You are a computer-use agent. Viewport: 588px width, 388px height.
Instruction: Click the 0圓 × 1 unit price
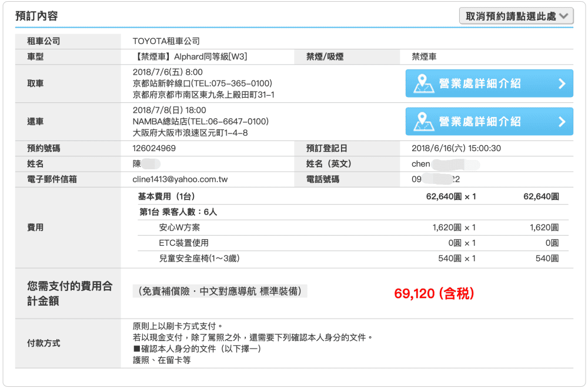coord(462,243)
